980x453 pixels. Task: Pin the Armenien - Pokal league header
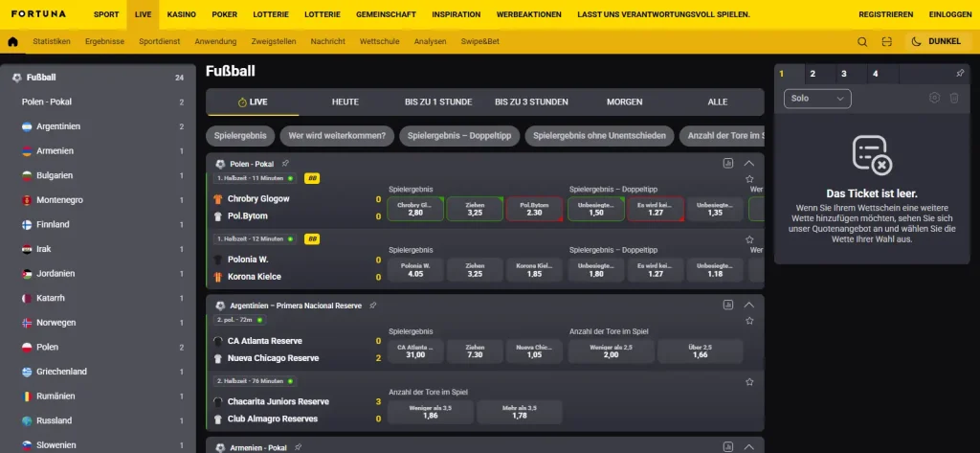pyautogui.click(x=298, y=447)
